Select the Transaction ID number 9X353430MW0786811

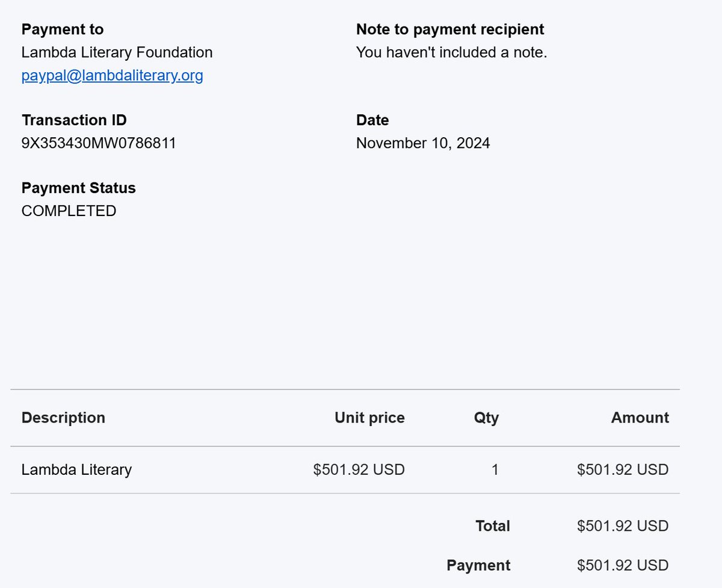pos(99,143)
